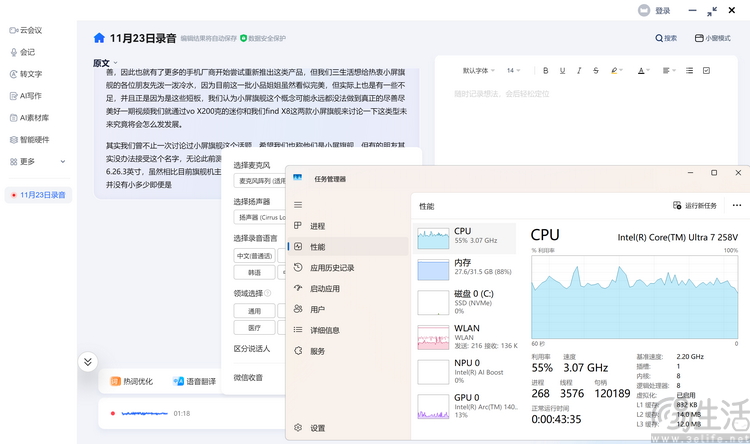Open 设置 in Task Manager
This screenshot has height=444, width=750.
pyautogui.click(x=348, y=428)
